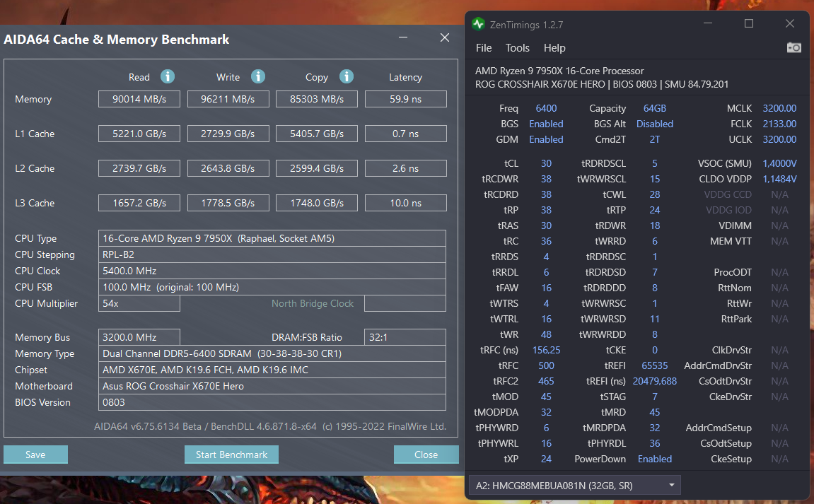Click the Write info icon in AIDA64
Screen dimensions: 814x504
click(x=258, y=76)
